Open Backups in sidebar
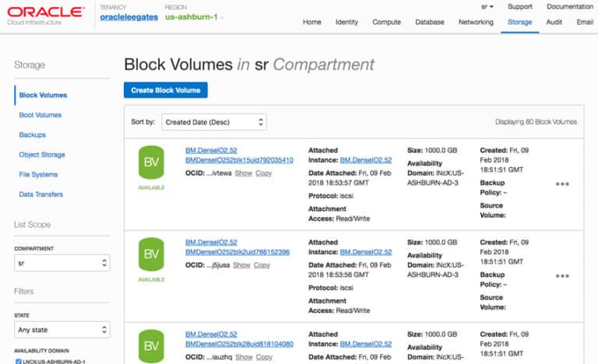 pyautogui.click(x=33, y=135)
